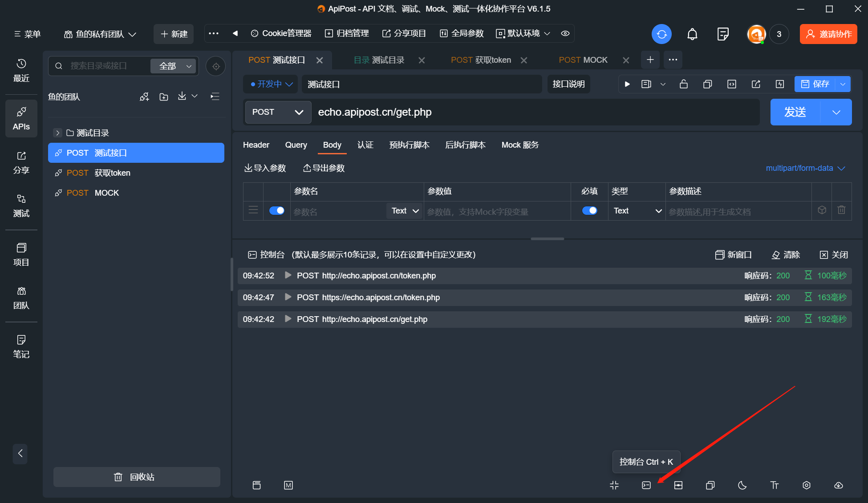Open the notes icon in top bar
868x503 pixels.
point(723,34)
